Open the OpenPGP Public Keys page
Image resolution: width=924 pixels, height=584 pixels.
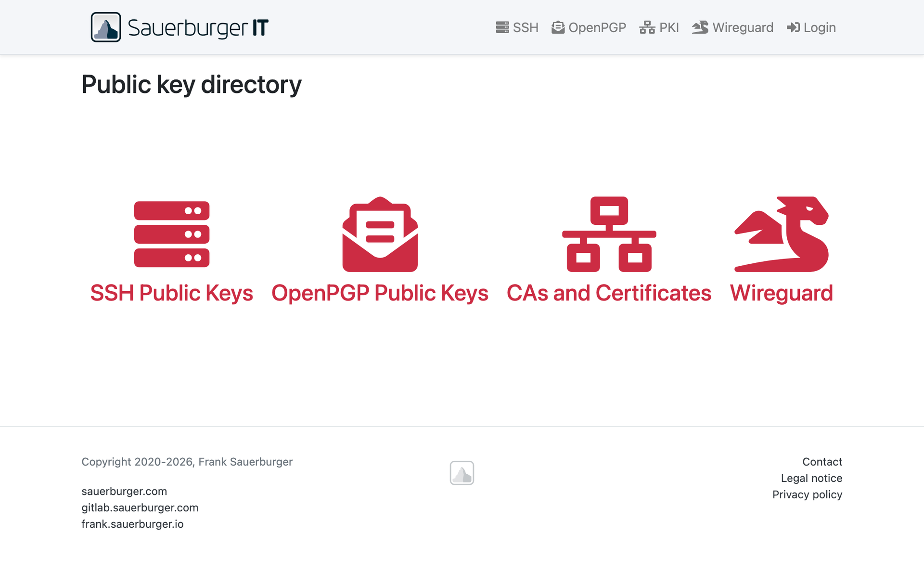[x=380, y=292]
